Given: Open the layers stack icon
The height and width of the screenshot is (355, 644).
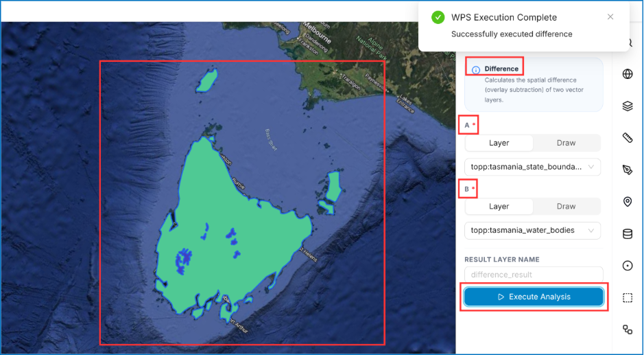Looking at the screenshot, I should coord(627,106).
